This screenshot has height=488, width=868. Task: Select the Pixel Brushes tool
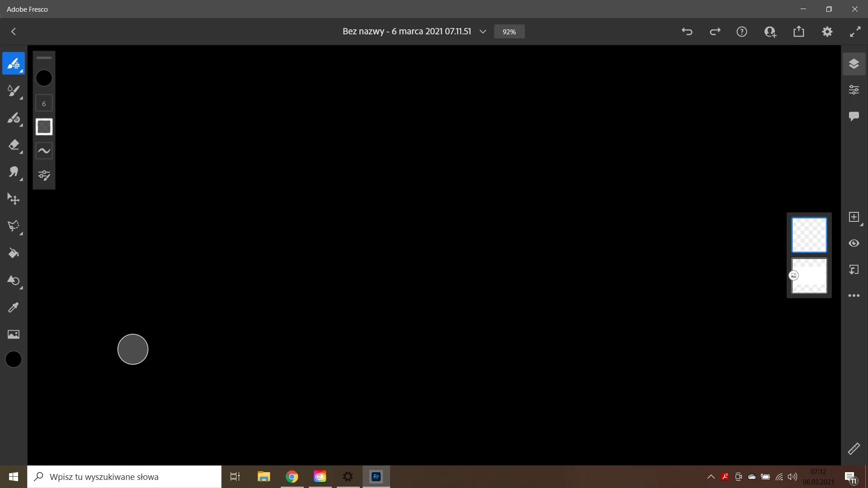pos(14,64)
